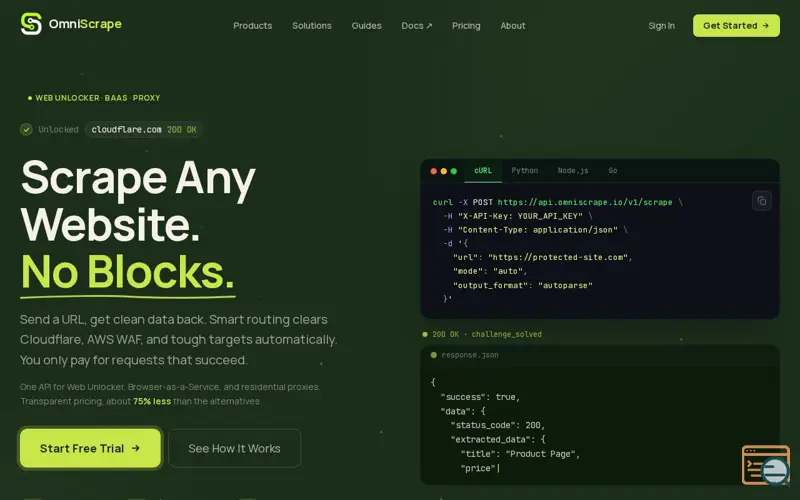Click the green checkmark beside Unlocked
The height and width of the screenshot is (500, 800).
pos(26,130)
